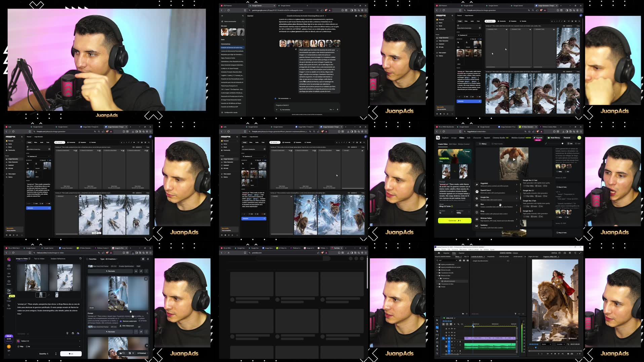Open the Audio section in Hailuo's sidebar
Screen dimensions: 644x362
(9, 306)
